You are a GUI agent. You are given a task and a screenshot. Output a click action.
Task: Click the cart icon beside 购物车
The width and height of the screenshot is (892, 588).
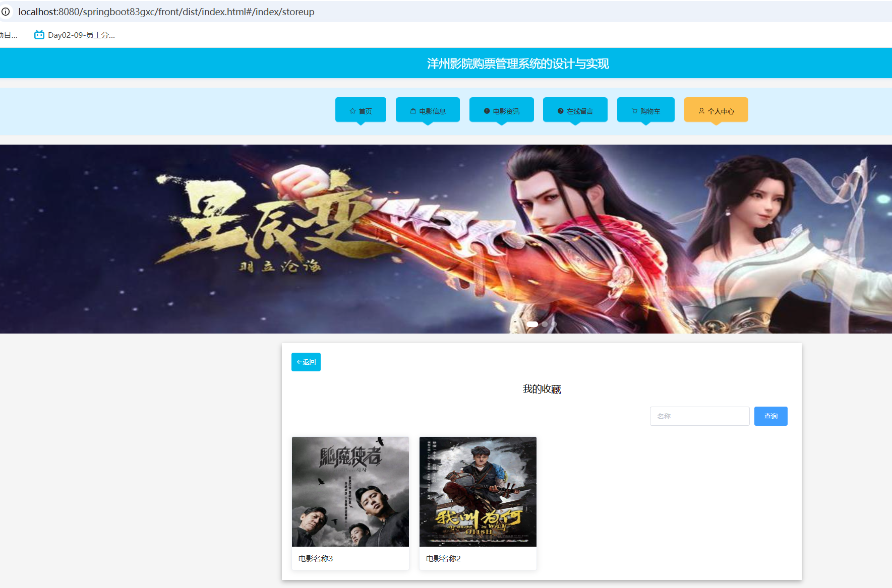point(634,111)
